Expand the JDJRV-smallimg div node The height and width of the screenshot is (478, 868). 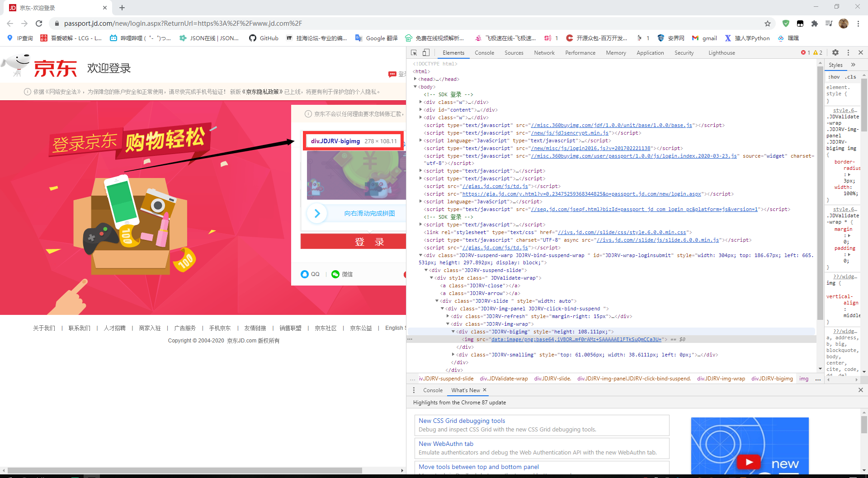(x=453, y=355)
